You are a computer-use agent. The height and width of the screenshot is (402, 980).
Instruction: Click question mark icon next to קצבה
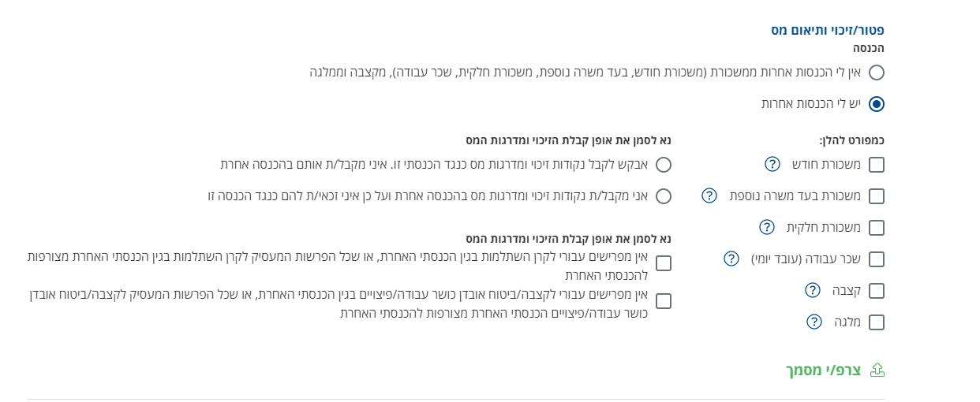[x=813, y=290]
